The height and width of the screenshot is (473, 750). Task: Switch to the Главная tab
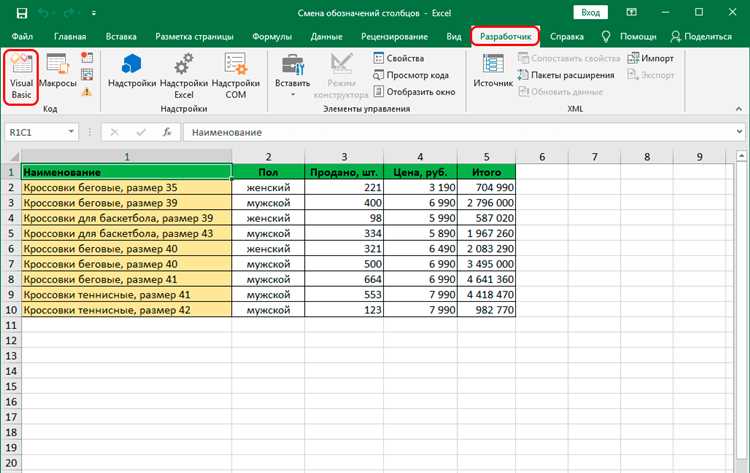tap(70, 36)
